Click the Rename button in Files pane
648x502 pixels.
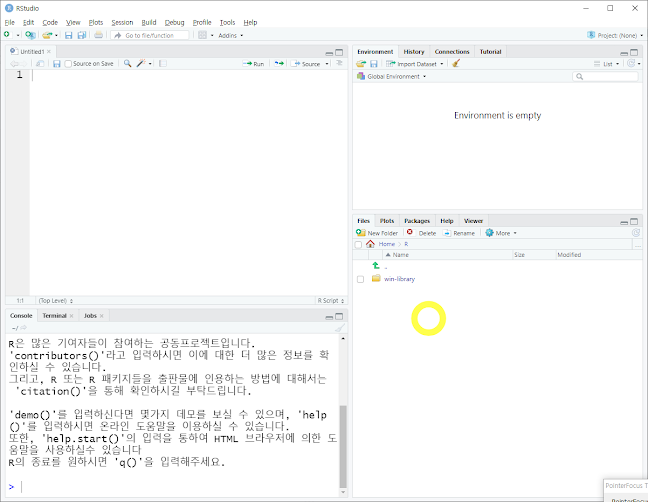(459, 233)
